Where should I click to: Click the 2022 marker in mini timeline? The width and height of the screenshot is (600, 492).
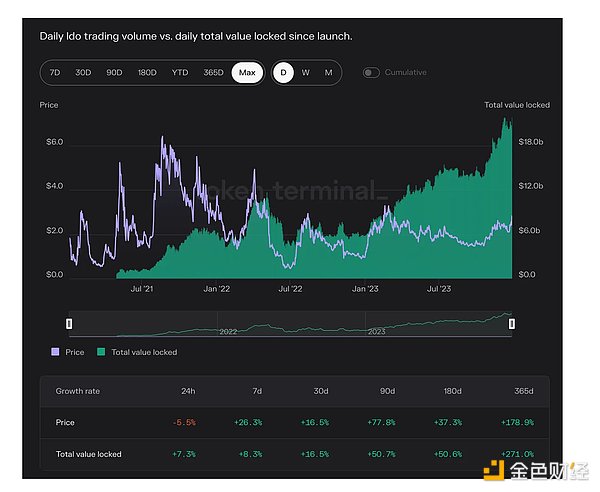click(x=227, y=331)
